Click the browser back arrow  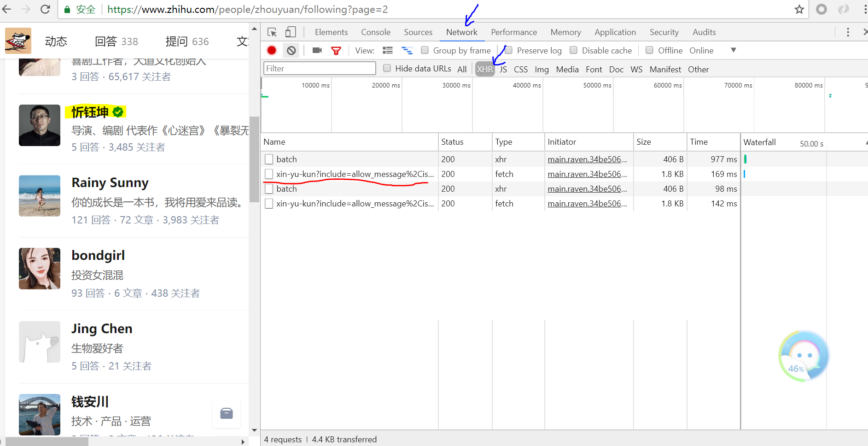pos(6,9)
